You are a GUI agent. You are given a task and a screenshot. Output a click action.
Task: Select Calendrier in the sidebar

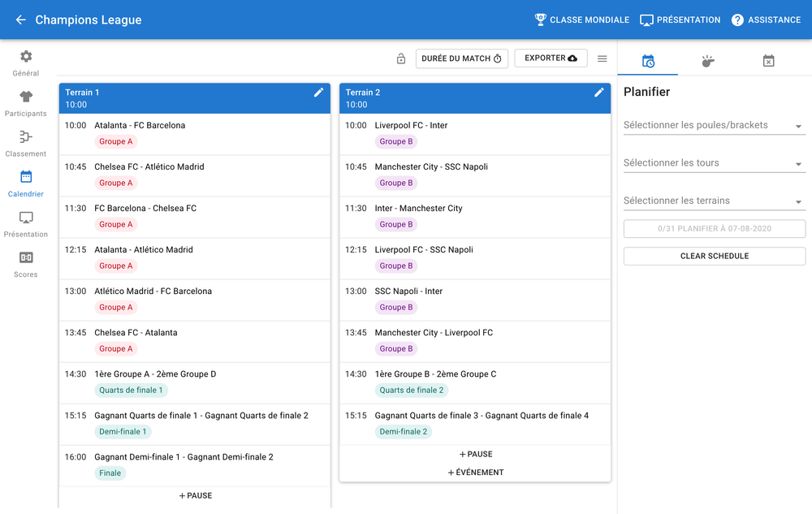(26, 184)
